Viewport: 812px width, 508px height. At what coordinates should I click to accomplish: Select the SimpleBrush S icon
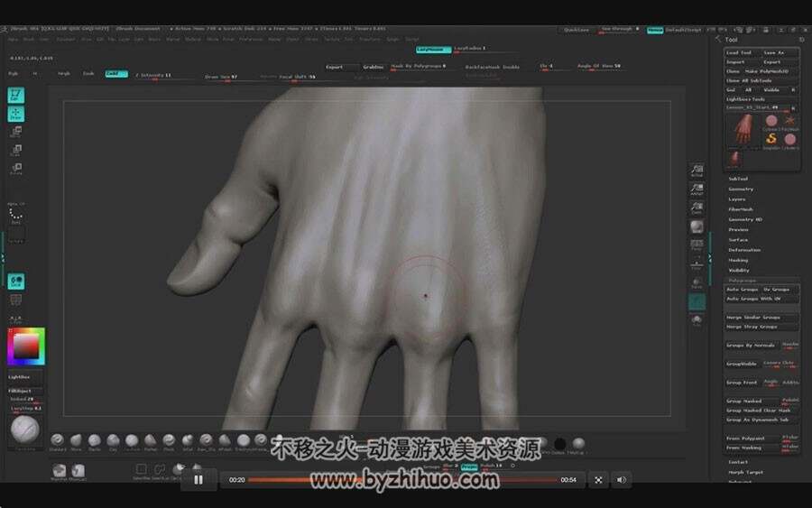point(771,140)
